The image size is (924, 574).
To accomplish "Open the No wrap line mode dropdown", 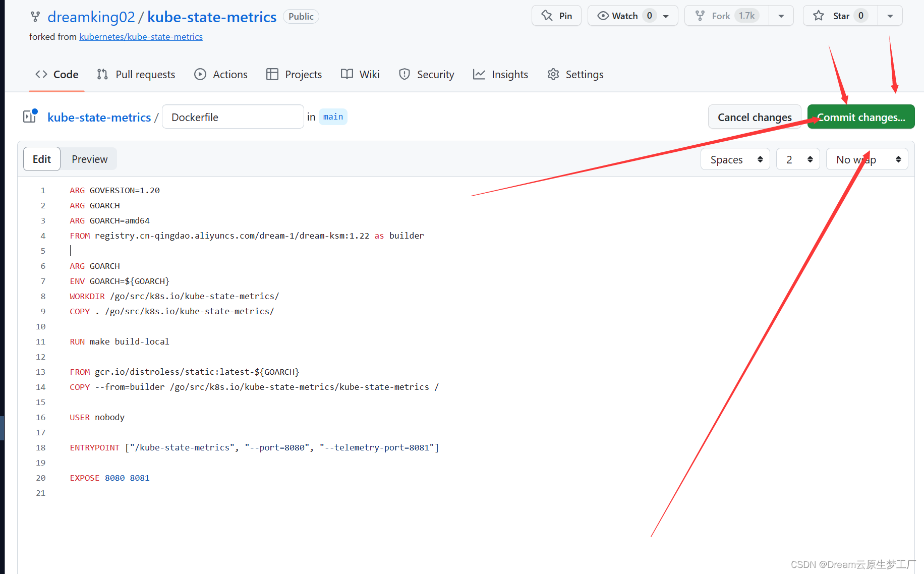I will (867, 159).
